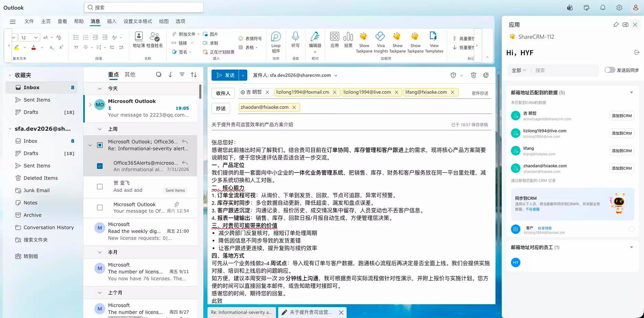This screenshot has height=318, width=644.
Task: Open the 应用 apps ribbon button
Action: click(x=334, y=39)
